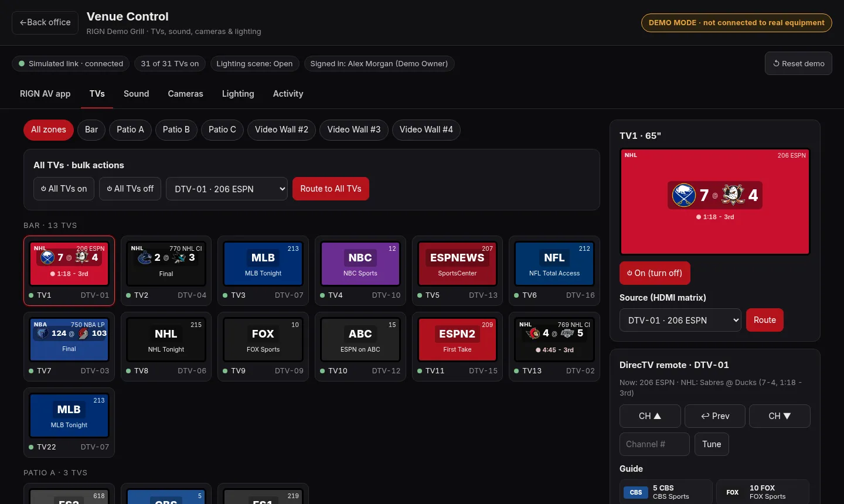Click the large TV1 65" preview screen
The height and width of the screenshot is (504, 844).
[715, 202]
